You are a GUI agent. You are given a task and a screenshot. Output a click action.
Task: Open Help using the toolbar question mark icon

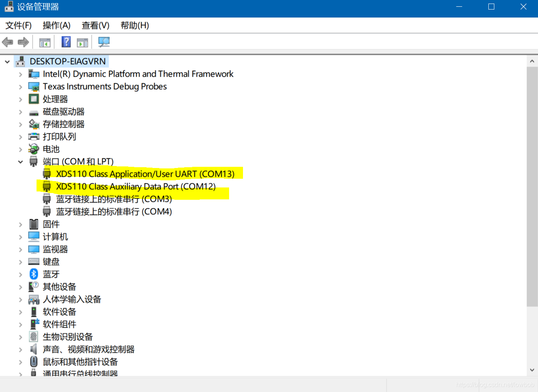[x=66, y=42]
